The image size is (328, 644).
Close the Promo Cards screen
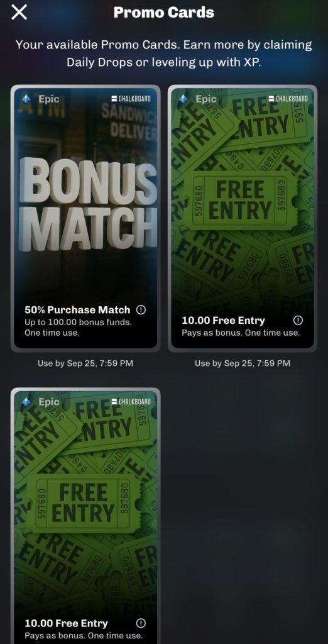point(19,13)
